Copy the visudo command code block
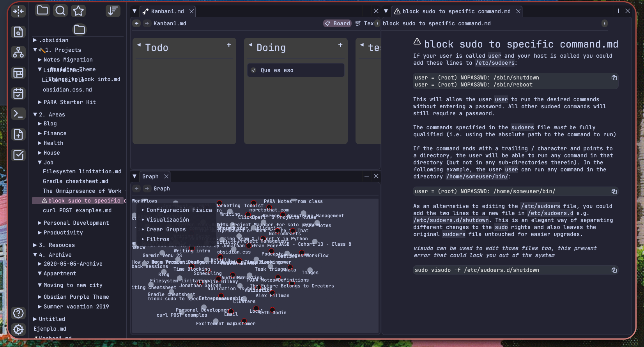The image size is (644, 347). pyautogui.click(x=614, y=270)
